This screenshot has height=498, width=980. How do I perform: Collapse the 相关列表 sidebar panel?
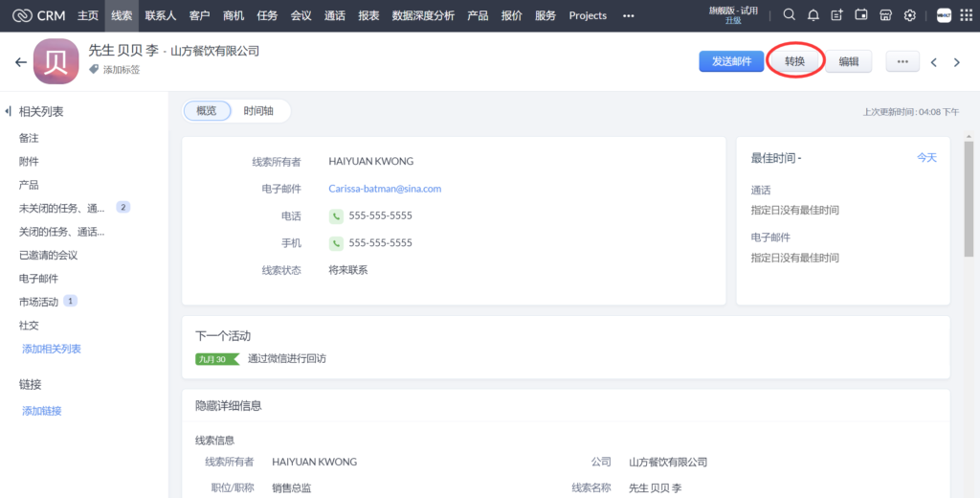[9, 112]
